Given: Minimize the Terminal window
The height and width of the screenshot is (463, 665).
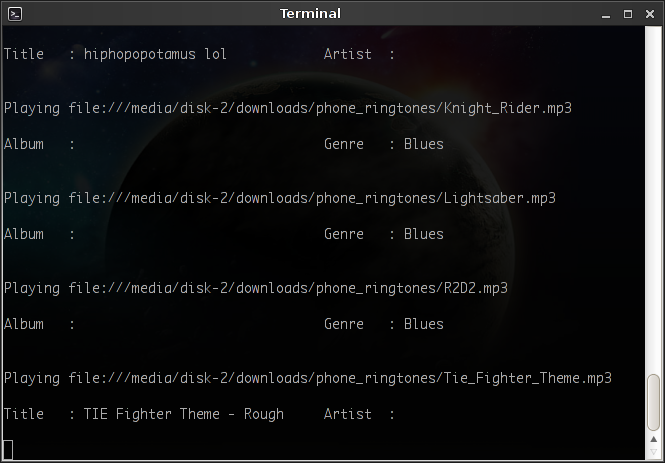Looking at the screenshot, I should click(606, 14).
